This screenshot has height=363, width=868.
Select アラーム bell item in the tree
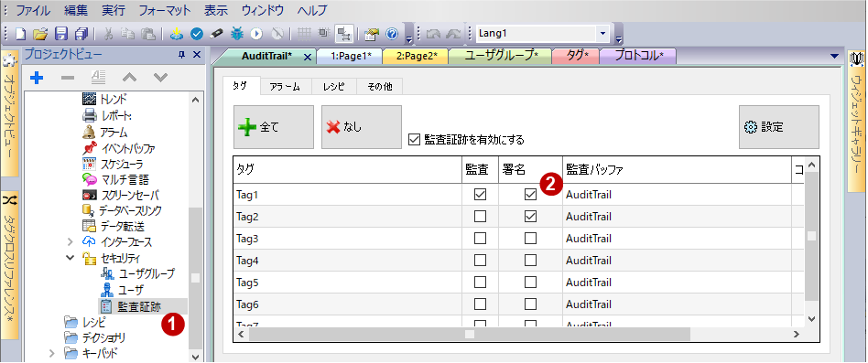[x=104, y=133]
